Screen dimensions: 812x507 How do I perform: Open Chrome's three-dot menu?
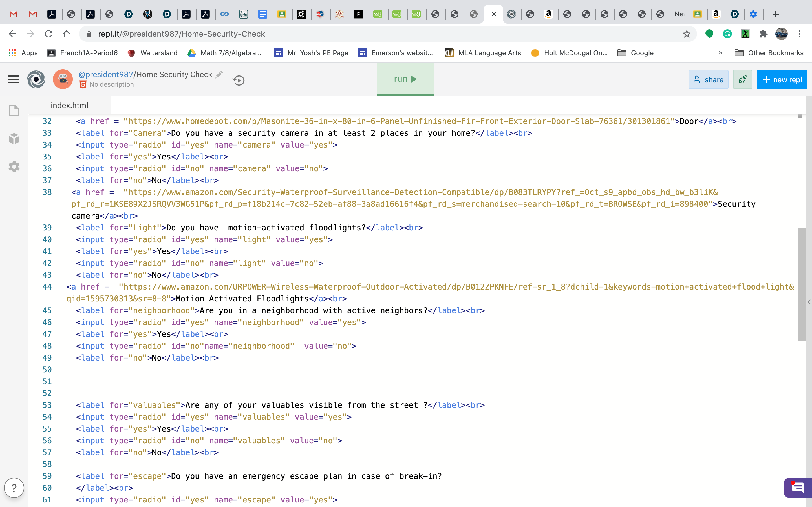click(x=800, y=34)
